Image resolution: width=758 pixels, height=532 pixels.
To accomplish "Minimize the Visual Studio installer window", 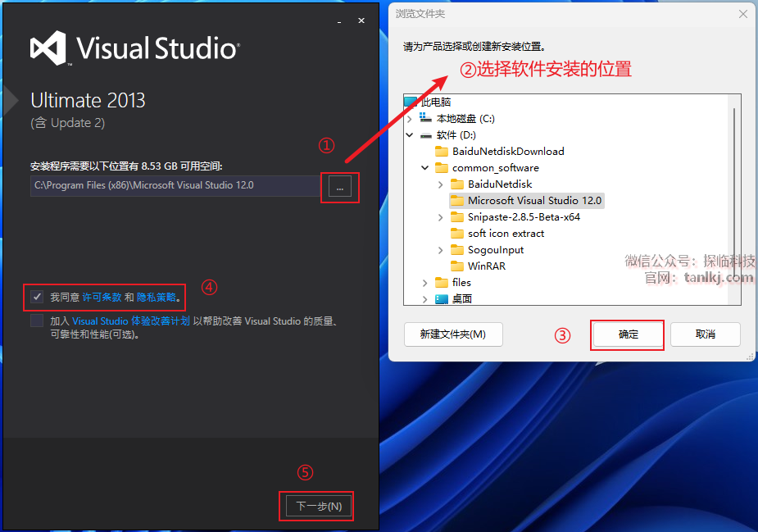I will tap(339, 21).
